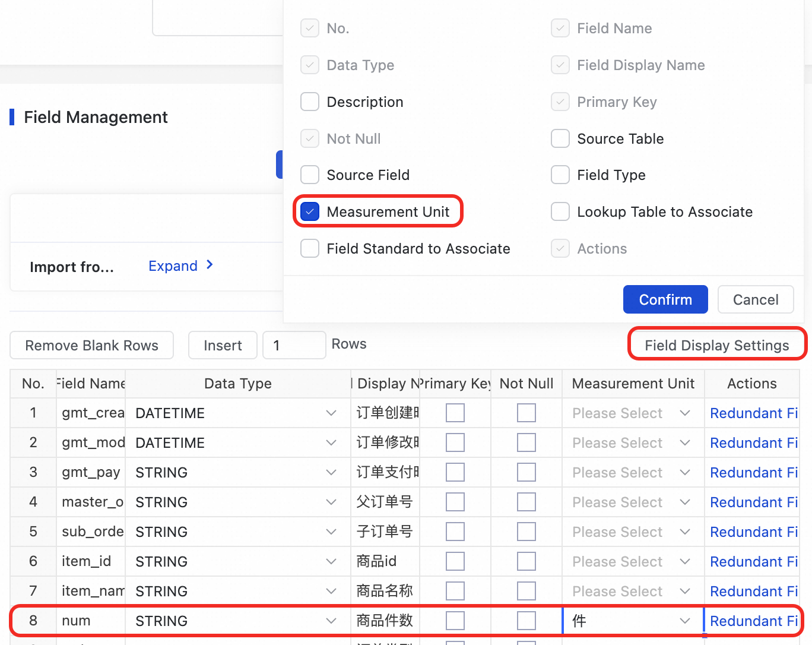The height and width of the screenshot is (645, 812).
Task: Toggle Not Null checkbox for item_name row
Action: click(526, 591)
